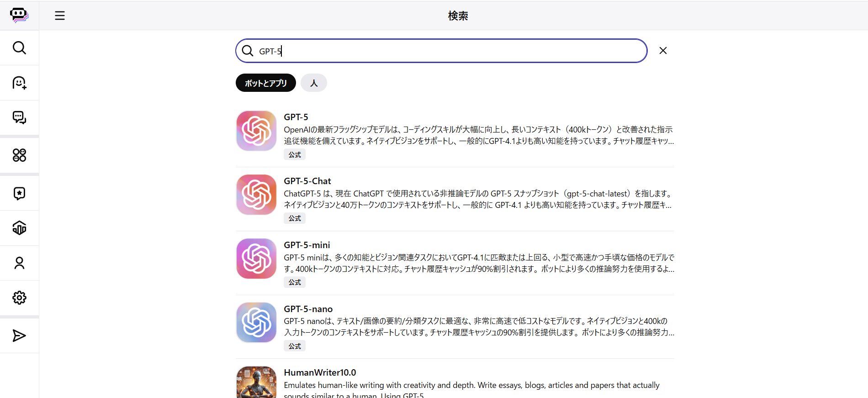The image size is (868, 398).
Task: Clear the search with the X icon
Action: tap(663, 51)
